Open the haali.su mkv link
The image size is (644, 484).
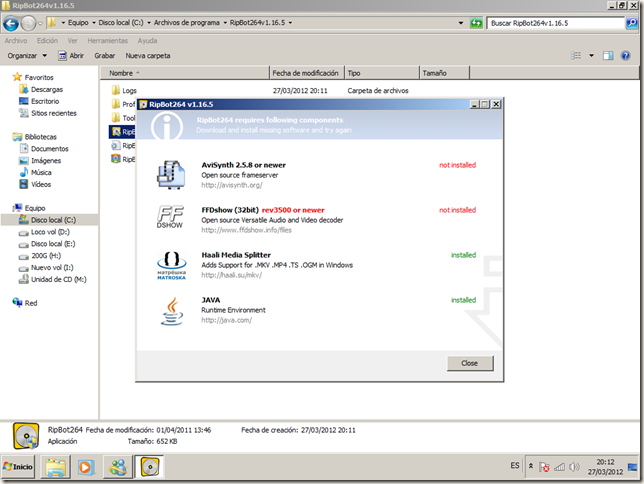click(231, 275)
